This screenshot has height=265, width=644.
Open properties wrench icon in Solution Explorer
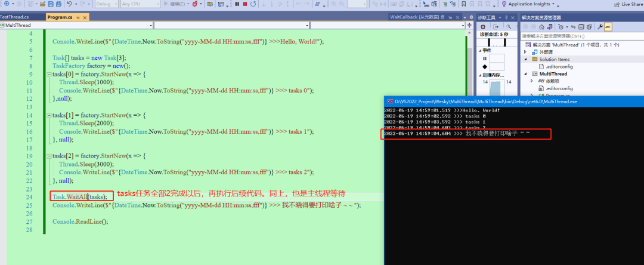click(600, 27)
